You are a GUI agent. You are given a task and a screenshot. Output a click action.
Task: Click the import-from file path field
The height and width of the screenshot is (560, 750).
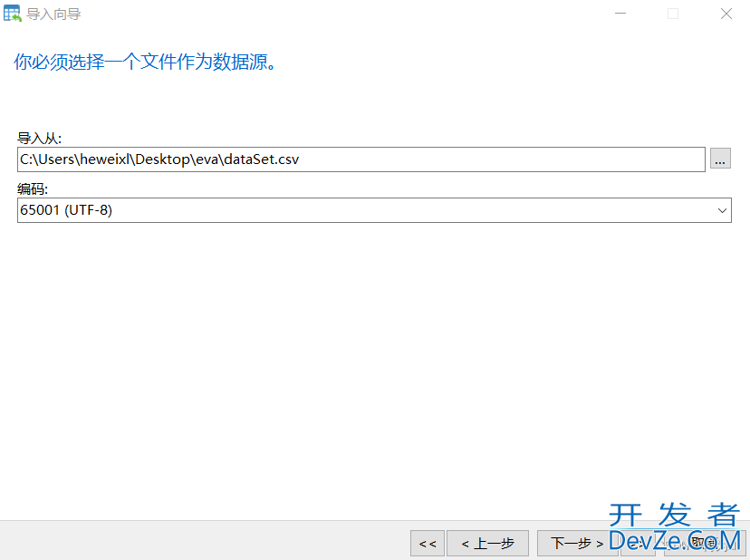(361, 159)
